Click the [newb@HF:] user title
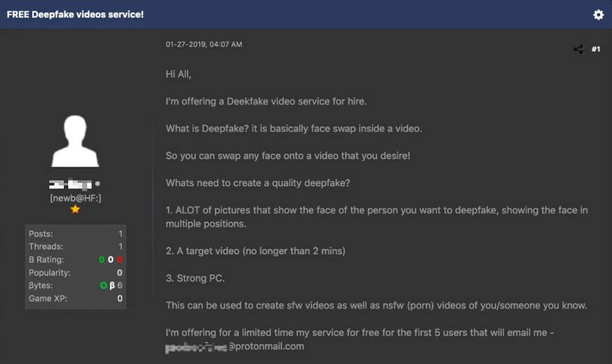 click(75, 198)
